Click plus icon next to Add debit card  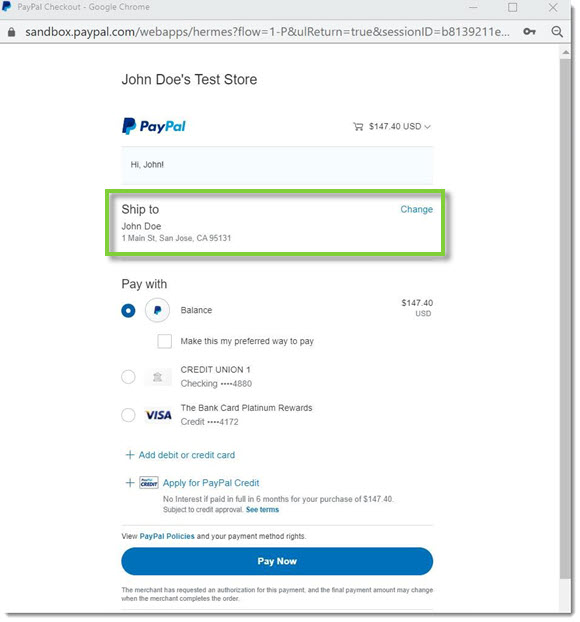coord(130,455)
